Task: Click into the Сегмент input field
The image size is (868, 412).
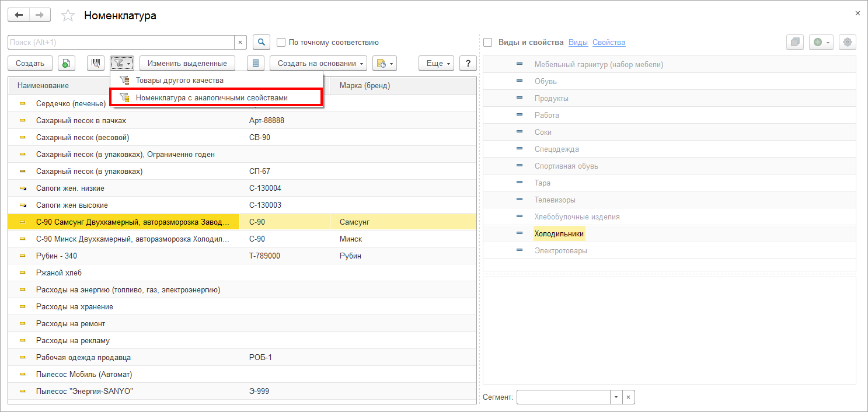Action: (x=563, y=397)
